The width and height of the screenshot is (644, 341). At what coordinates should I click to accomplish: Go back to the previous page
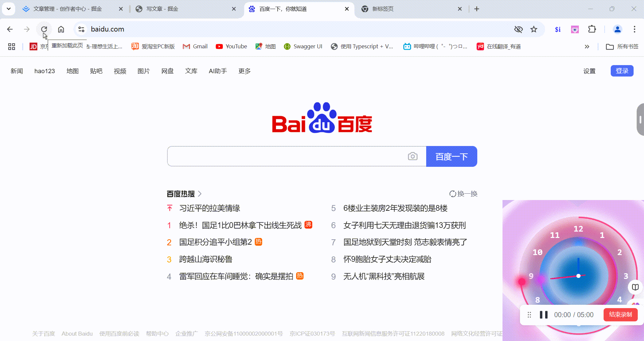[10, 29]
